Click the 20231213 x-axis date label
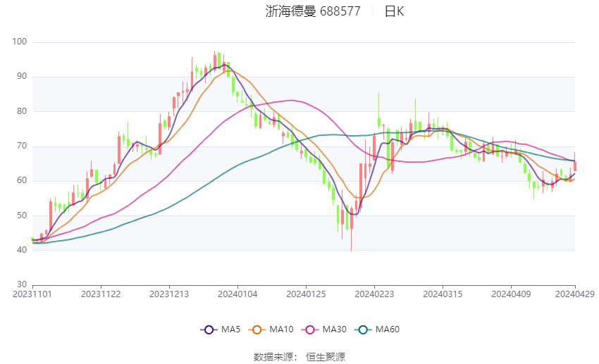This screenshot has width=599, height=364. (169, 294)
